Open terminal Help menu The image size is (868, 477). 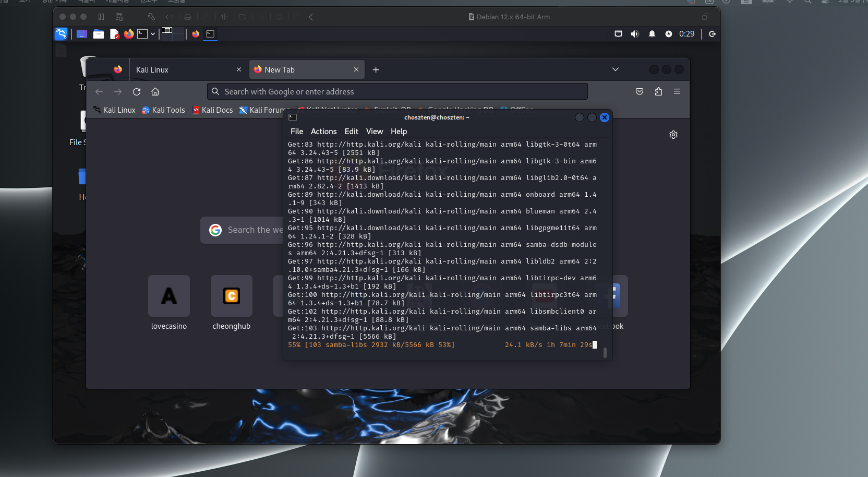click(x=399, y=132)
